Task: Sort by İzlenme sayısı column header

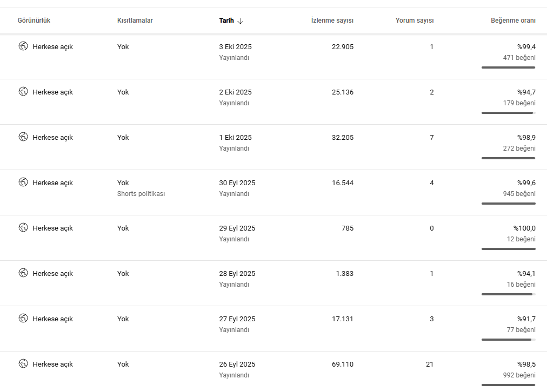Action: point(332,21)
